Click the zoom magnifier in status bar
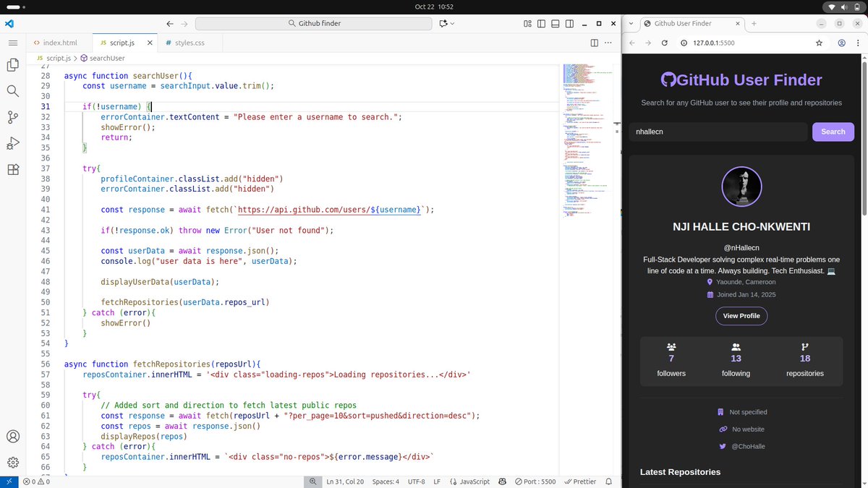This screenshot has width=868, height=488. click(312, 481)
